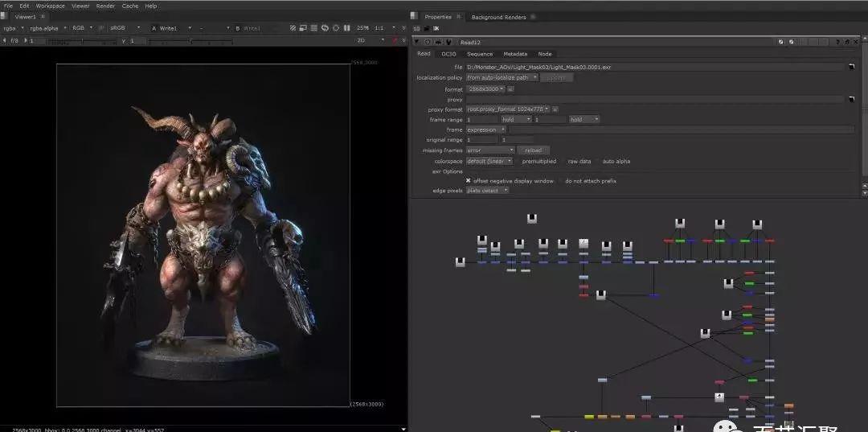Switch to the Sequence tab
The image size is (868, 432).
(x=479, y=54)
